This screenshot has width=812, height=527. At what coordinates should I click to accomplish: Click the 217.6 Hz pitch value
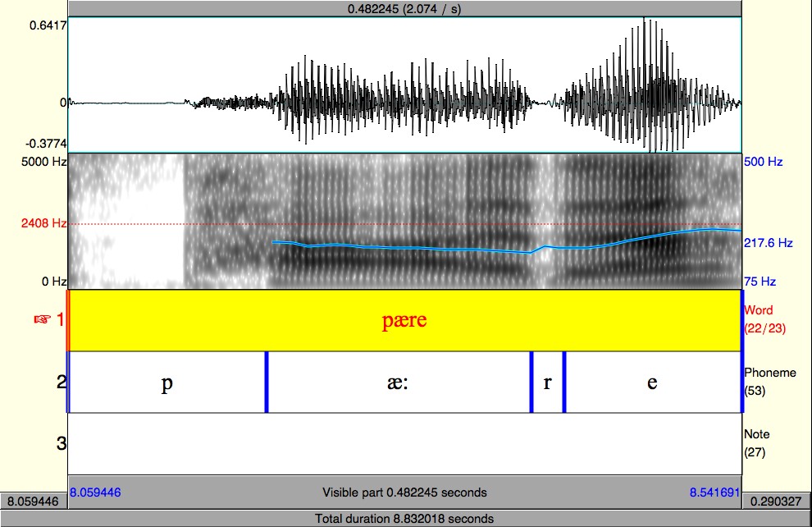768,242
